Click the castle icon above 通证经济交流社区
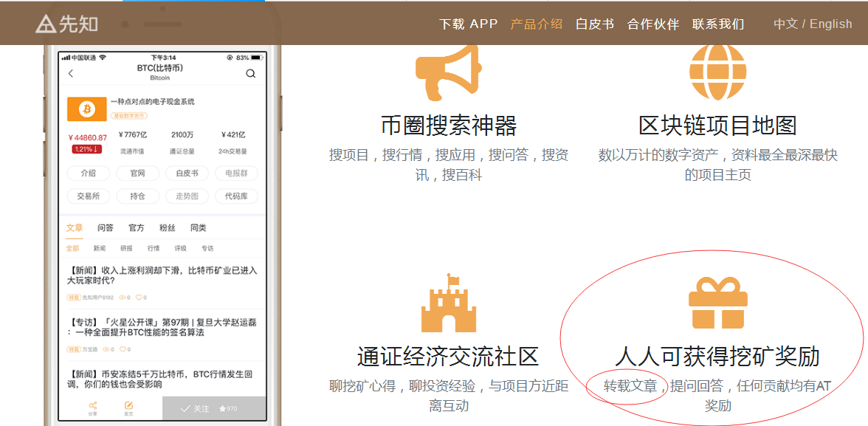The height and width of the screenshot is (426, 868). coord(449,302)
